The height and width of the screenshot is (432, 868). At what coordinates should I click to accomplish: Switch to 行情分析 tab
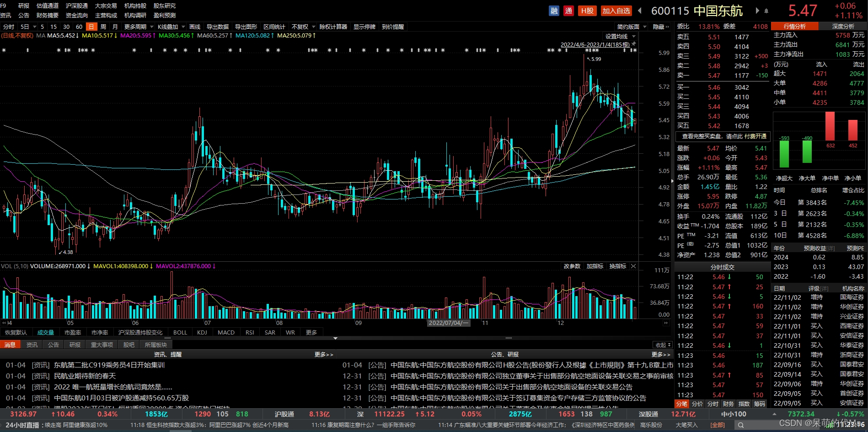click(x=795, y=26)
